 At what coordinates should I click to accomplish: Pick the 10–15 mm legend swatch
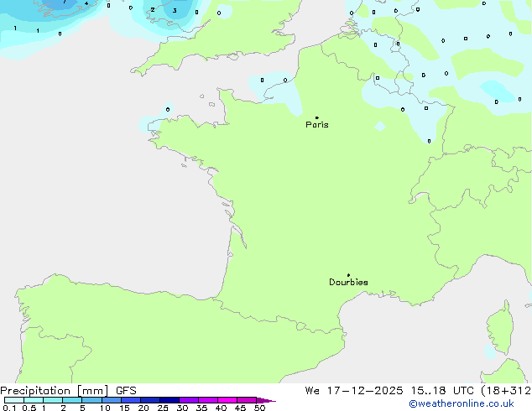tap(112, 400)
